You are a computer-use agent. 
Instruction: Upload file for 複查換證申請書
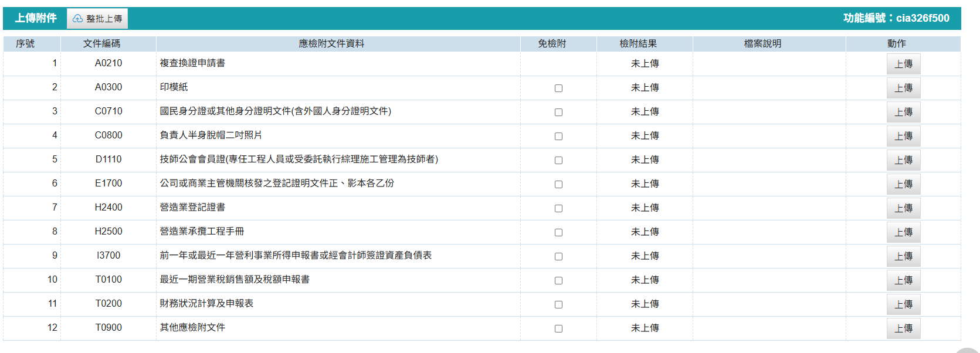[903, 64]
